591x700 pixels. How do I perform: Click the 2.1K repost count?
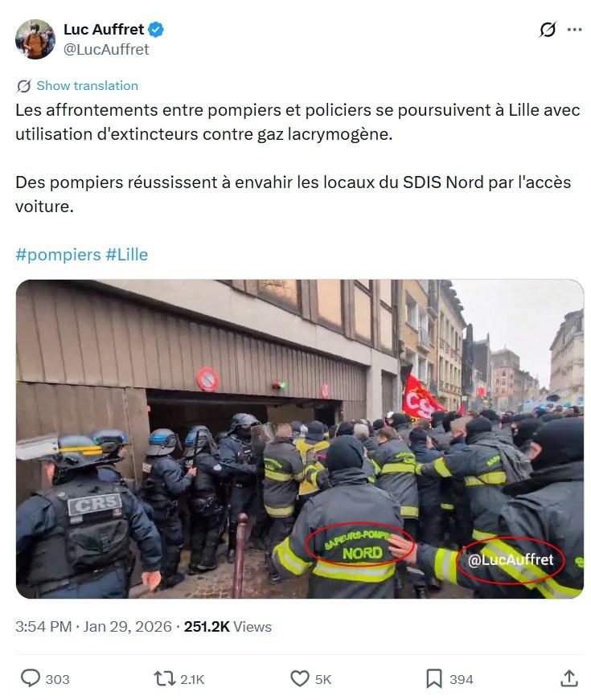192,679
